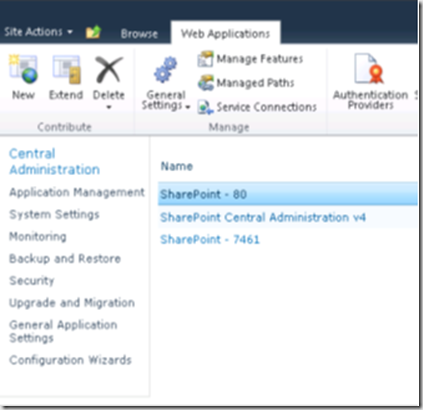Open the Central Administration link
Image resolution: width=423 pixels, height=410 pixels.
pos(54,162)
